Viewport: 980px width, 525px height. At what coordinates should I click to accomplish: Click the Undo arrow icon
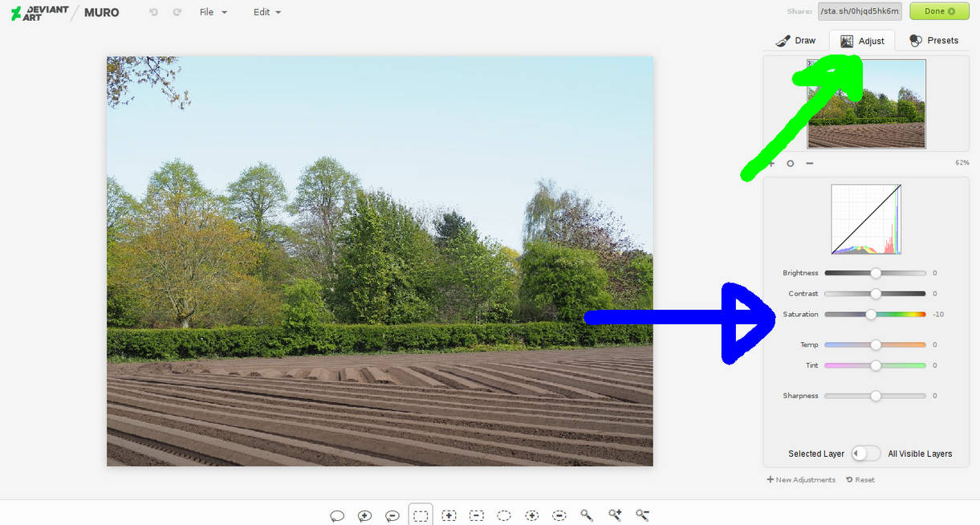tap(154, 12)
